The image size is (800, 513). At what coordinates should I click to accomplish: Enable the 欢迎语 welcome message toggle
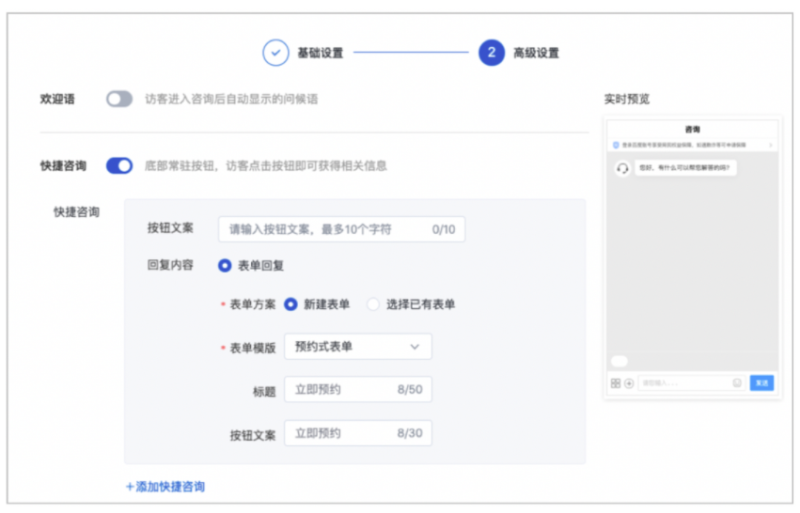click(119, 99)
